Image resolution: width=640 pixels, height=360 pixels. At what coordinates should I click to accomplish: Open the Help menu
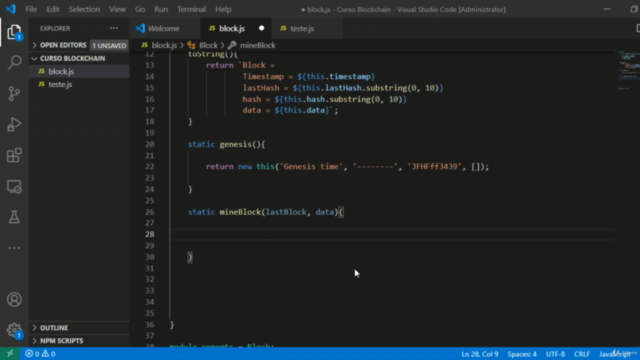click(223, 9)
